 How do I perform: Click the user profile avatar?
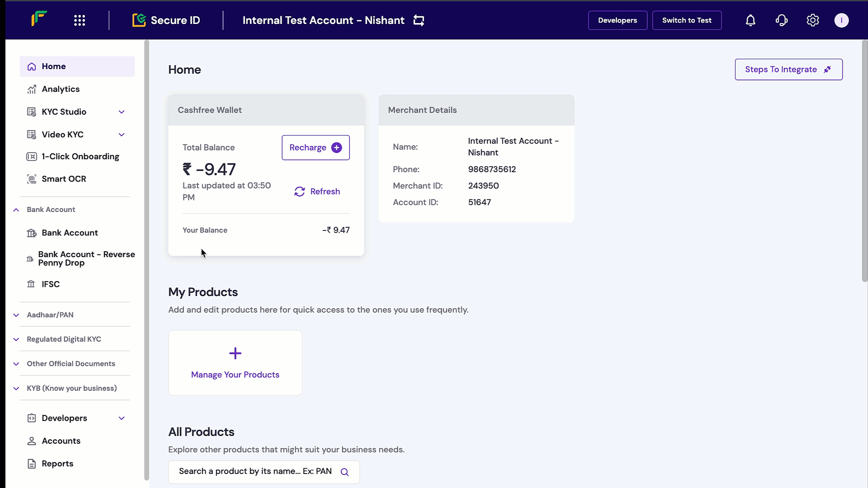click(841, 20)
